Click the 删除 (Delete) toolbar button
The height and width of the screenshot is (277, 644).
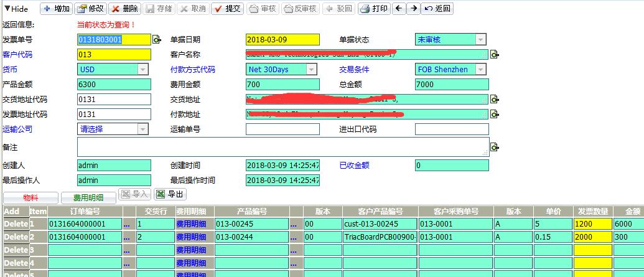pos(124,9)
